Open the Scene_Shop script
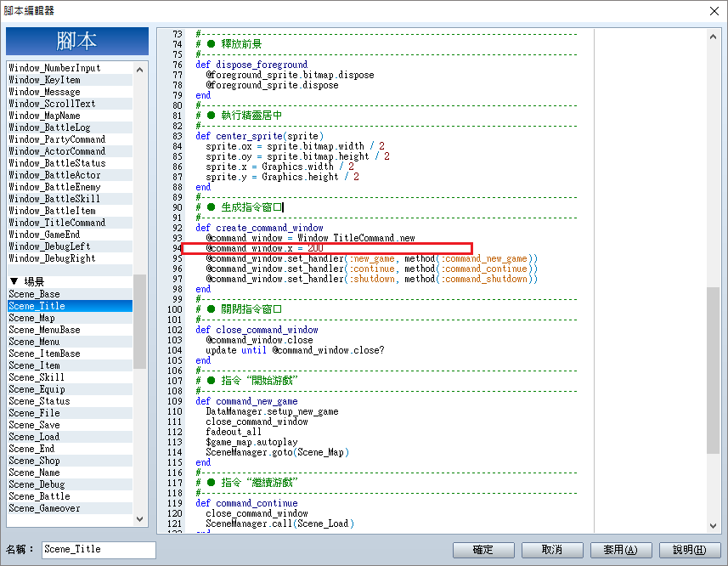Screen dimensions: 728x566 pos(71,461)
